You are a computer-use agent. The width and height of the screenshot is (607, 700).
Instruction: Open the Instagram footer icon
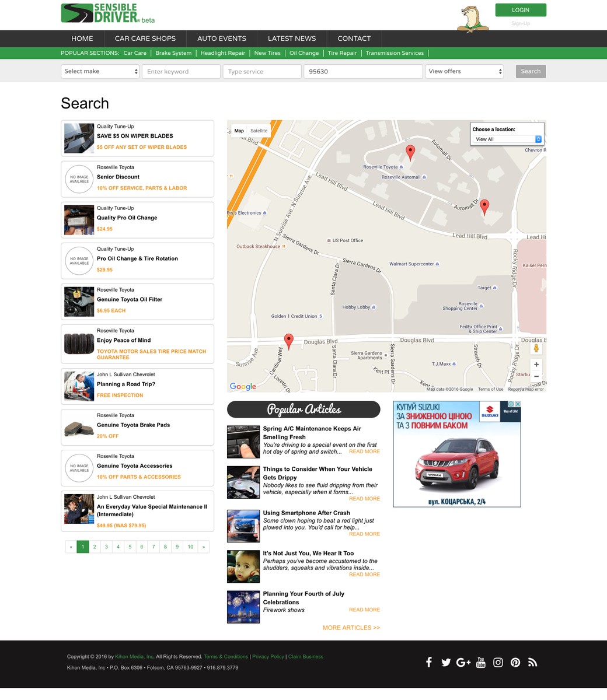pyautogui.click(x=498, y=662)
